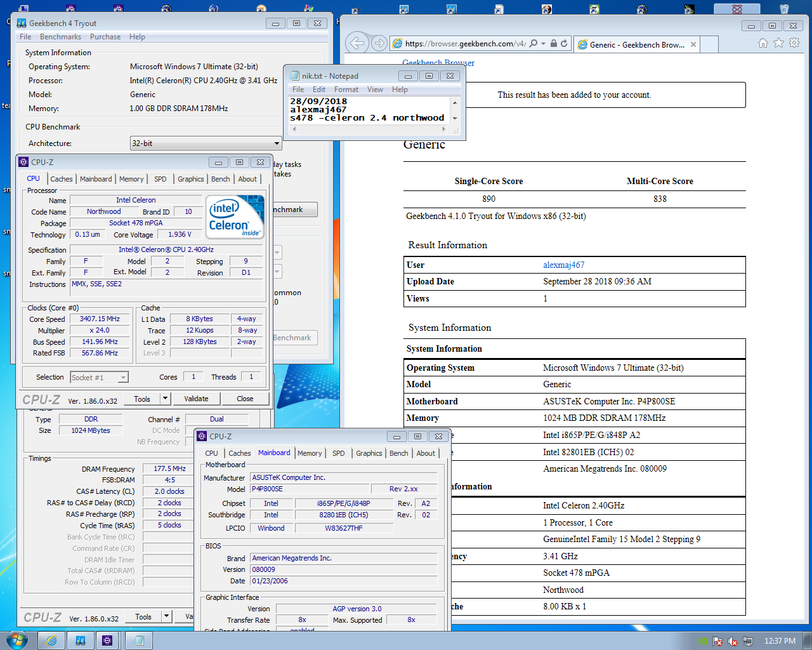Switch to SPD tab in front CPU-Z
Image resolution: width=812 pixels, height=650 pixels.
pyautogui.click(x=160, y=179)
